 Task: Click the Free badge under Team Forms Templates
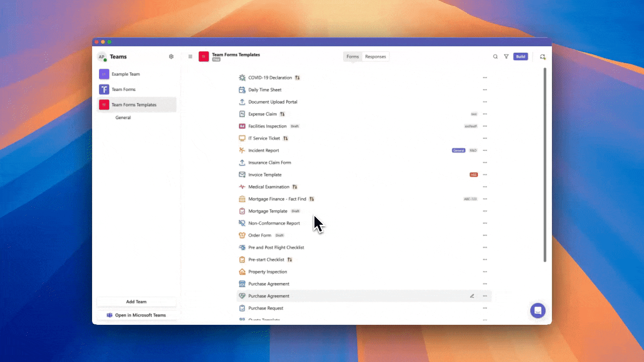click(216, 59)
